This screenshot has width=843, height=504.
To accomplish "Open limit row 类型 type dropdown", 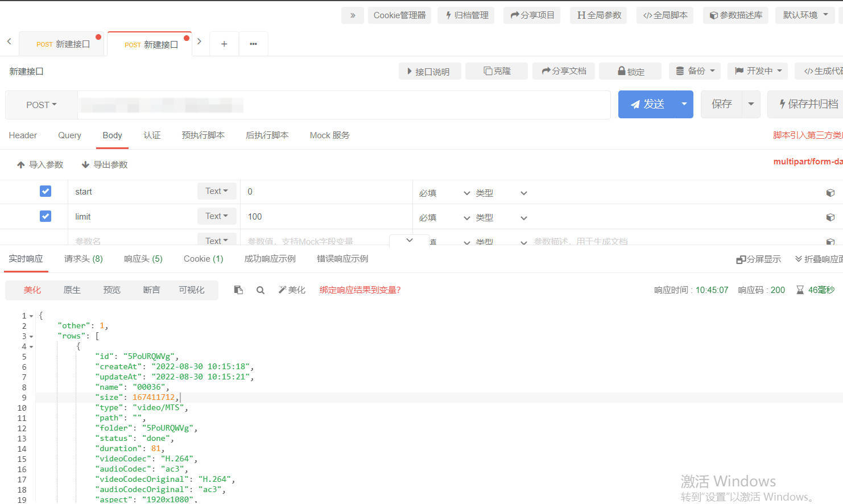I will 501,218.
